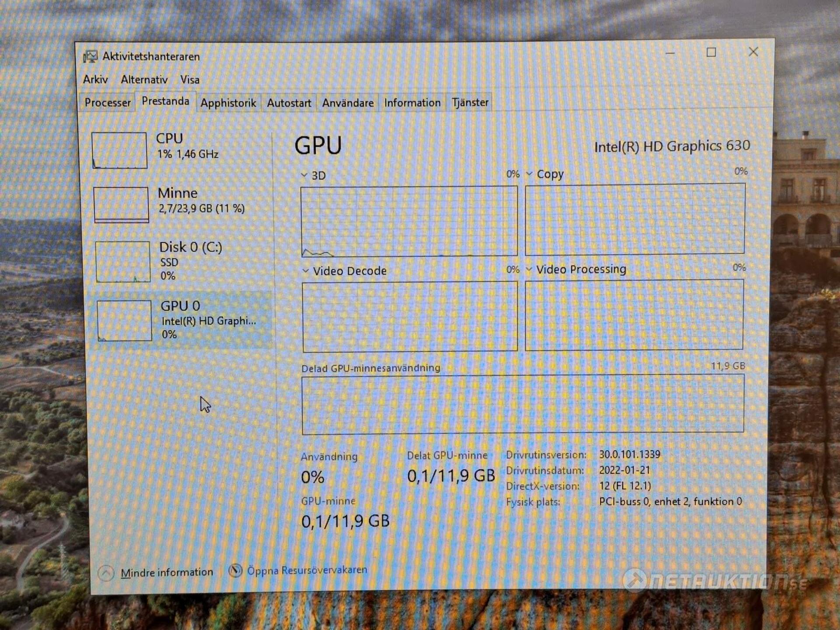Click the Mindre information button
This screenshot has width=840, height=630.
point(167,572)
